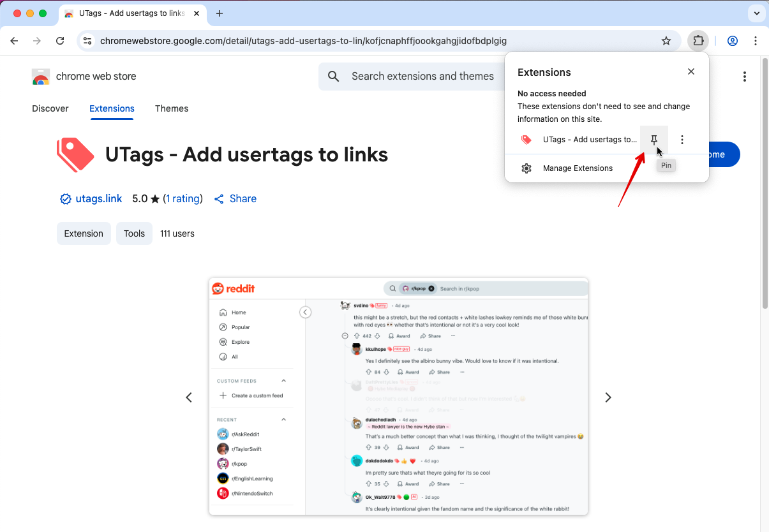The width and height of the screenshot is (769, 532).
Task: Click the Search extensions and themes field
Action: click(x=422, y=77)
